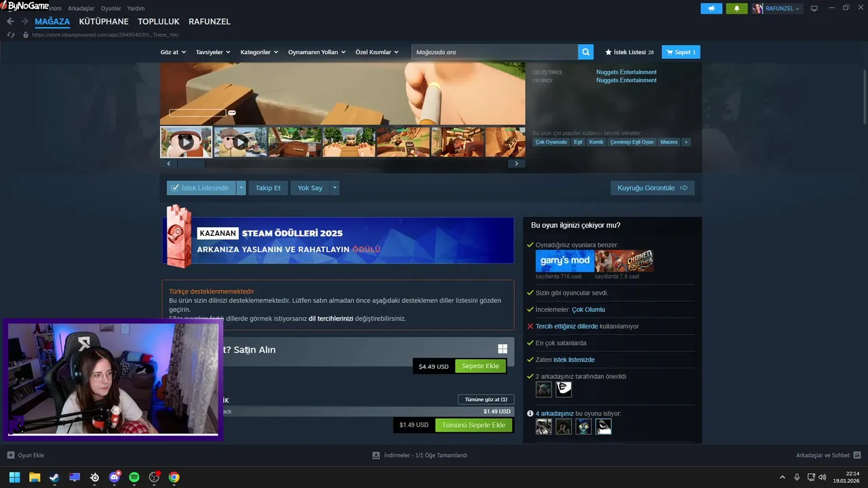This screenshot has width=868, height=488.
Task: Open developer Nuggets Entertainment in GELİŞTİRİCİ row
Action: tap(626, 72)
